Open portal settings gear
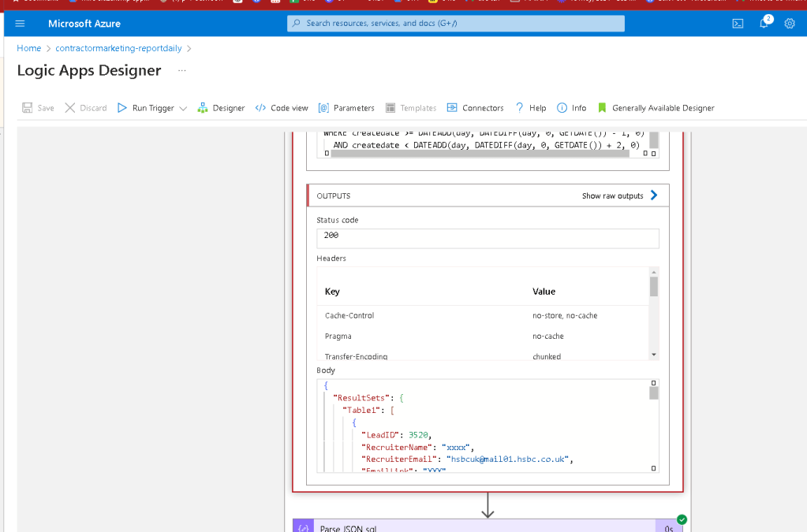 790,24
